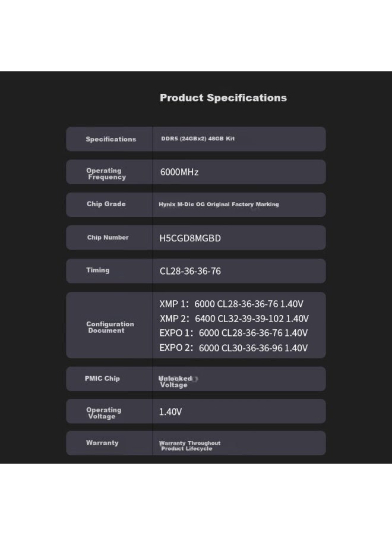Click the EXPO 1 profile line
Image resolution: width=392 pixels, height=535 pixels.
233,333
